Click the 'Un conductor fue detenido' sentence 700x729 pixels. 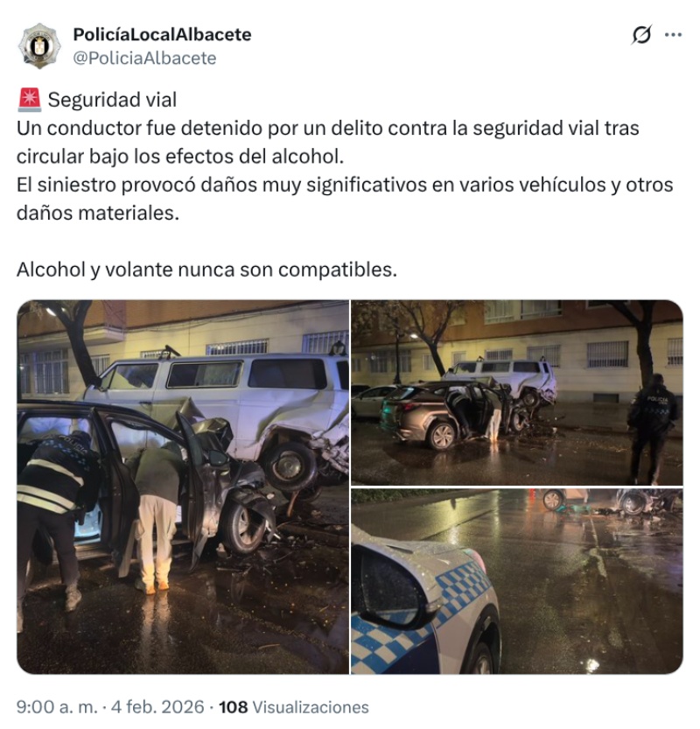click(x=328, y=143)
